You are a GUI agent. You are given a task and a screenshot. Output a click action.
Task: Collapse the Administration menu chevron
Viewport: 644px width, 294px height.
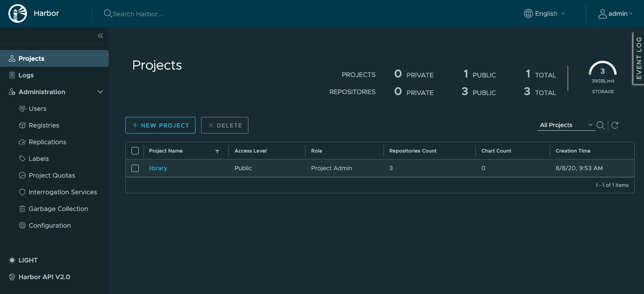click(100, 92)
